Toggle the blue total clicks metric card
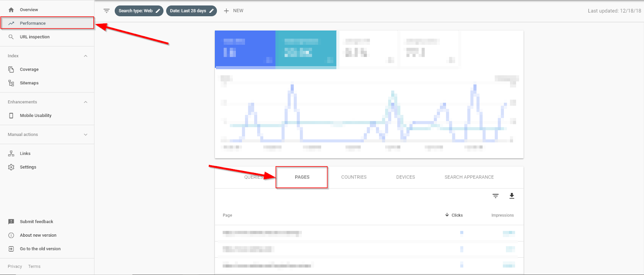This screenshot has height=275, width=644. pos(245,50)
